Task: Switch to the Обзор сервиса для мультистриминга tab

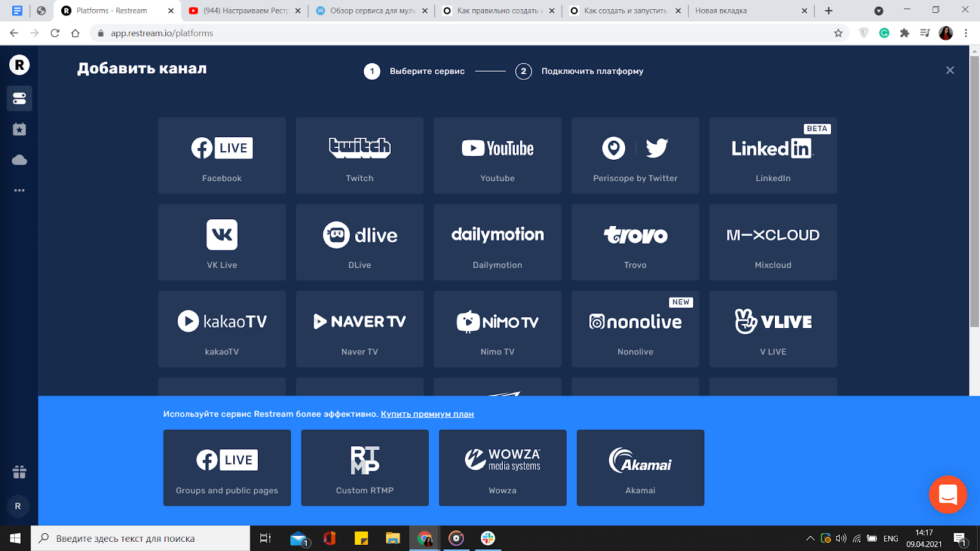Action: 372,10
